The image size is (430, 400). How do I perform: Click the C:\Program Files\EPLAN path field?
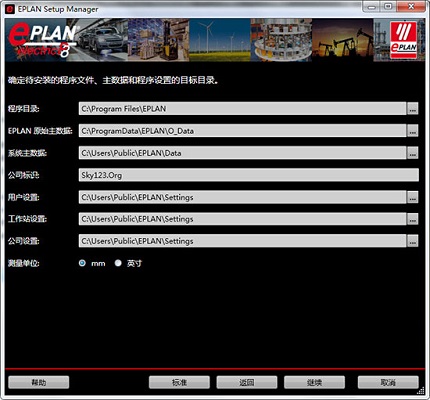pos(242,109)
